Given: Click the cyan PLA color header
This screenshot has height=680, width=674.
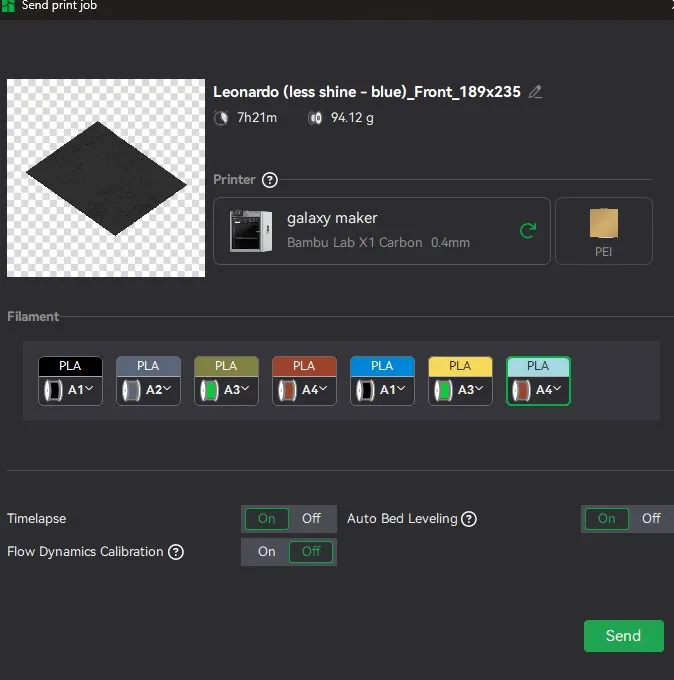Looking at the screenshot, I should [538, 366].
